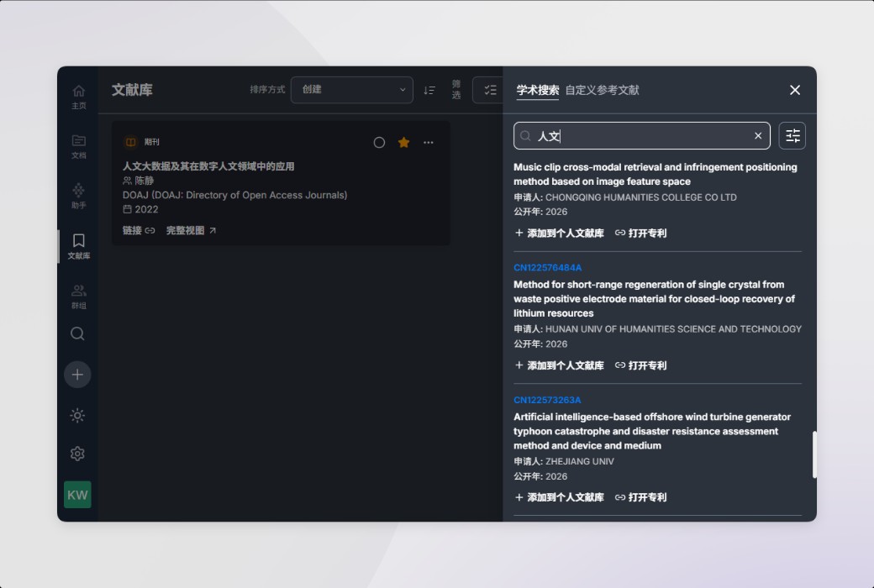Open the 文档 documents sidebar item

[x=79, y=147]
